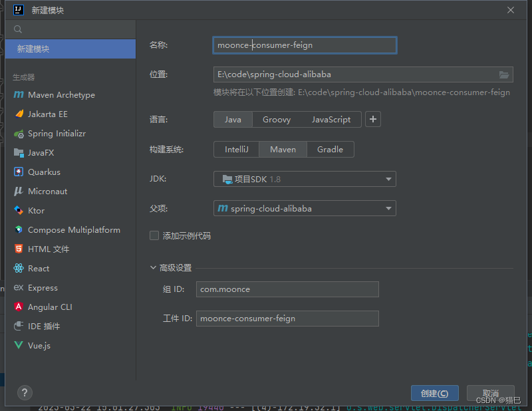This screenshot has width=532, height=411.
Task: Click the Express ex icon
Action: click(x=19, y=288)
